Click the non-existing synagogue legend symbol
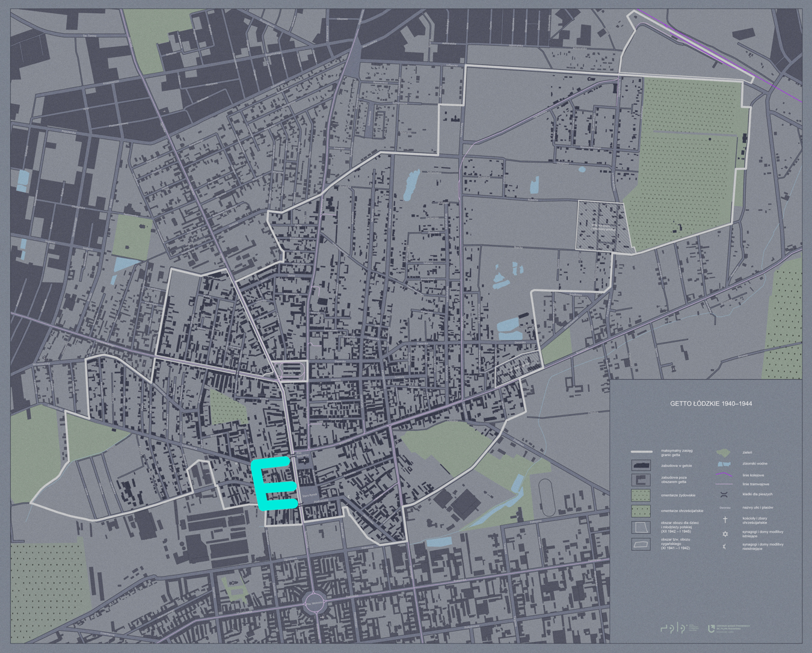Screen dimensions: 812x653 (x=725, y=546)
